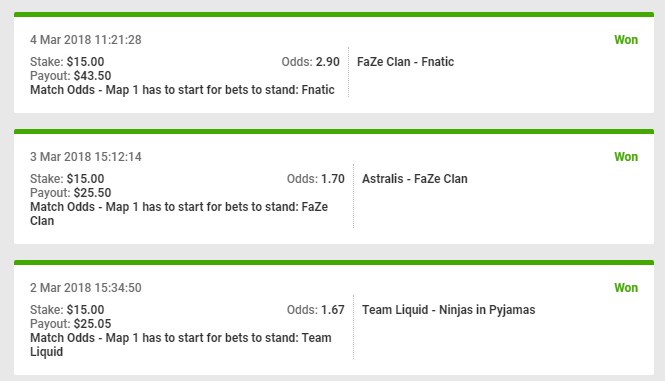Click the Match Odds selection text ending in Fnatic
Viewport: 665px width, 381px height.
(182, 90)
